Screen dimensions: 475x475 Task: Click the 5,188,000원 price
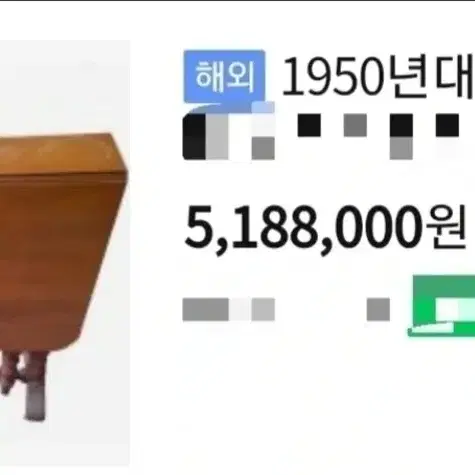(325, 227)
